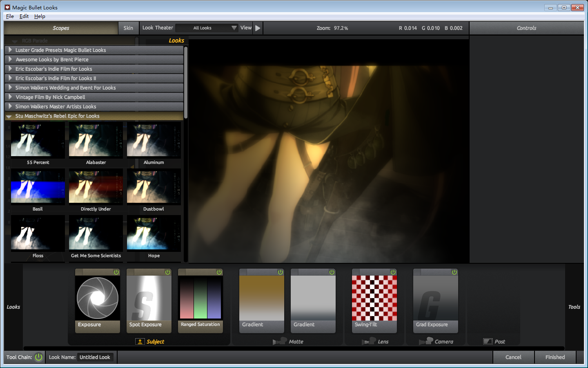Open the Edit menu
Viewport: 588px width, 368px height.
click(24, 16)
